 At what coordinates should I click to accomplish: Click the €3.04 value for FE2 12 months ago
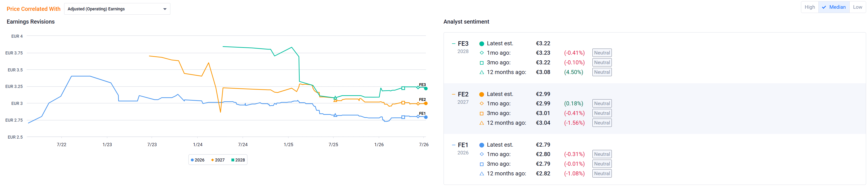543,123
